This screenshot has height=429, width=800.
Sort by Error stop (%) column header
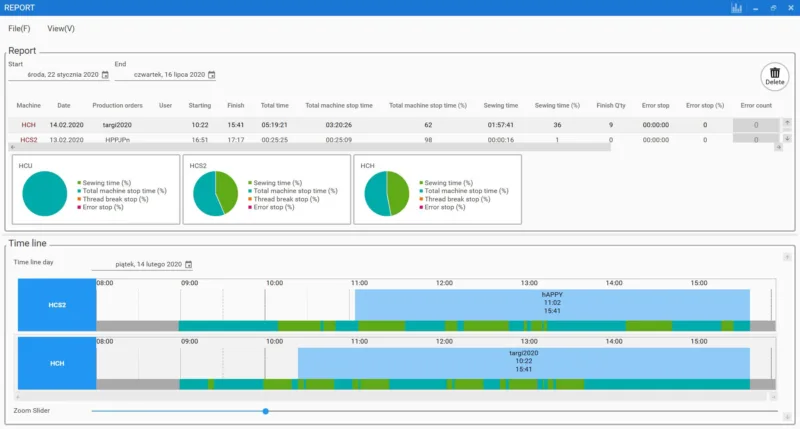[705, 106]
